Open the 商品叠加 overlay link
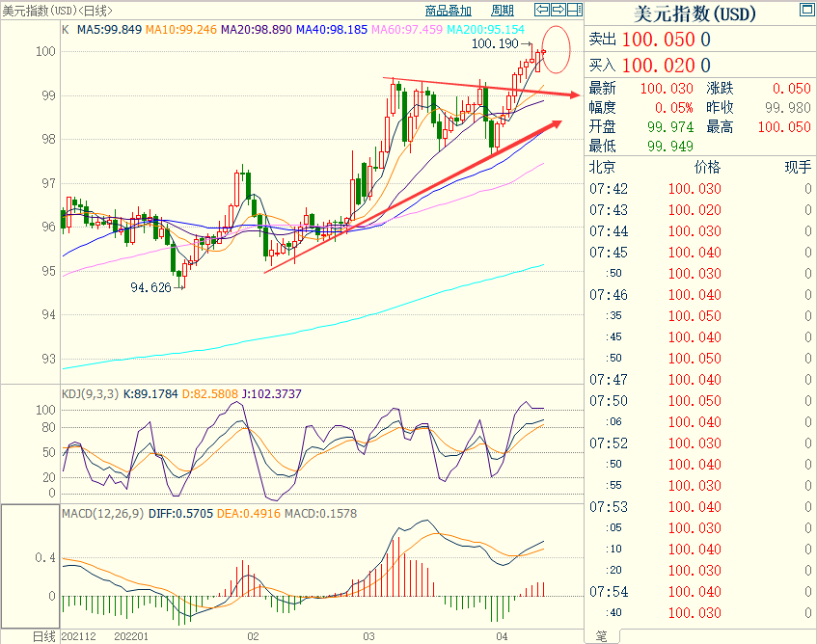This screenshot has width=817, height=644. tap(449, 12)
